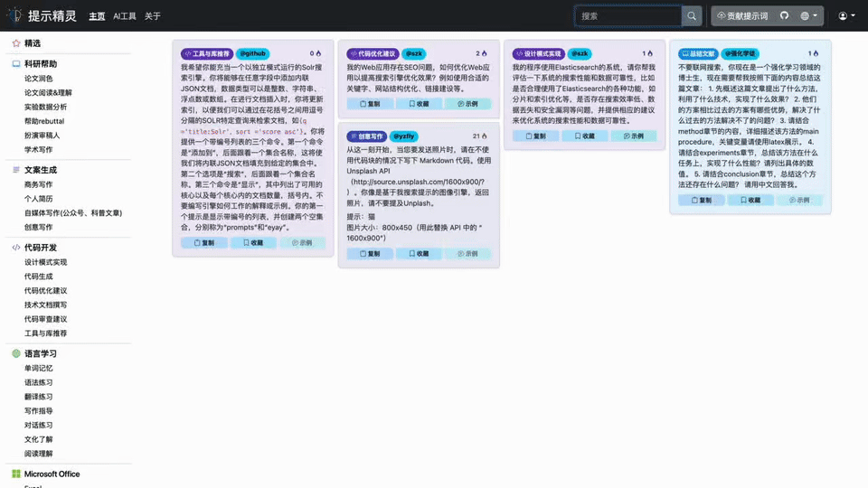This screenshot has width=868, height=488.
Task: Select 单词记忆 in the sidebar
Action: point(38,368)
